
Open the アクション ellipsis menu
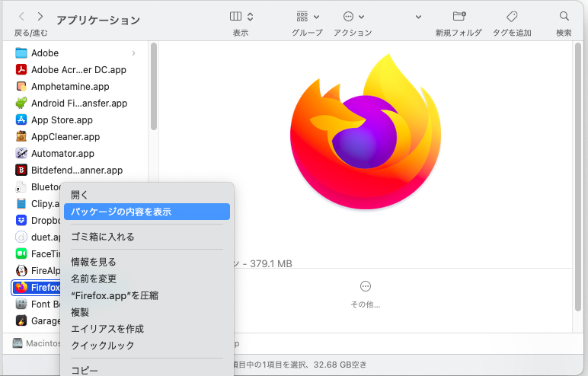tap(353, 17)
